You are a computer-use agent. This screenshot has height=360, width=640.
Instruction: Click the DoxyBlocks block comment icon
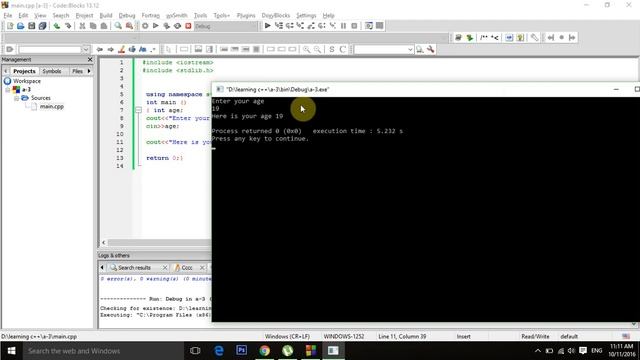click(484, 38)
